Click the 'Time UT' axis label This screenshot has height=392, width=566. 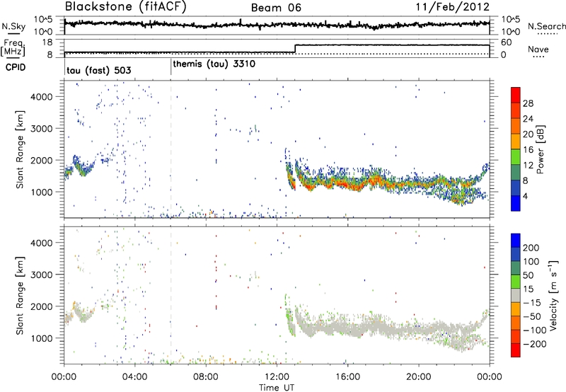pyautogui.click(x=277, y=388)
